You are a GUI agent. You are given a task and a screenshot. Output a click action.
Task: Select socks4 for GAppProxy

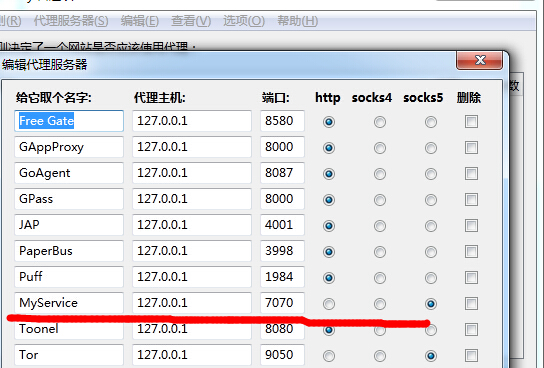[380, 148]
